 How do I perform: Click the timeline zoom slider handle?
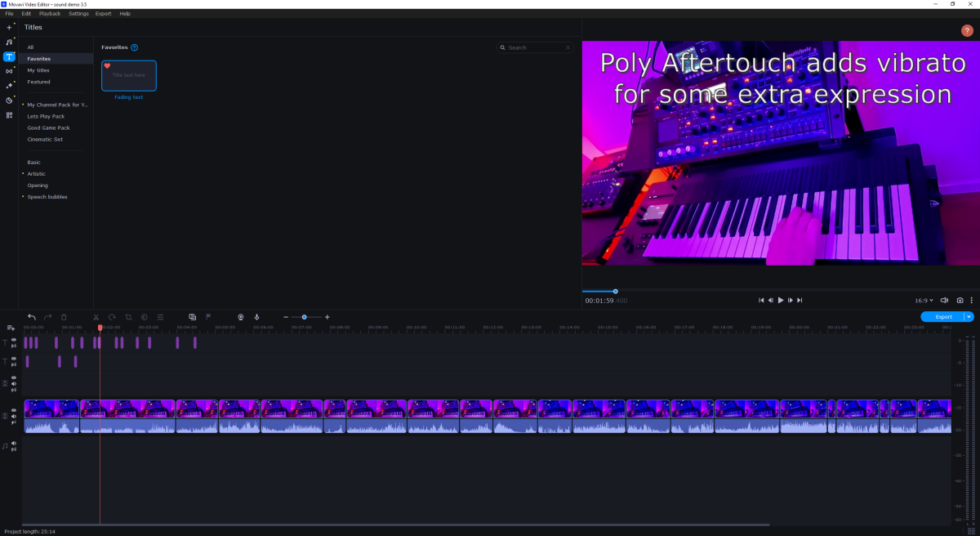[x=305, y=317]
